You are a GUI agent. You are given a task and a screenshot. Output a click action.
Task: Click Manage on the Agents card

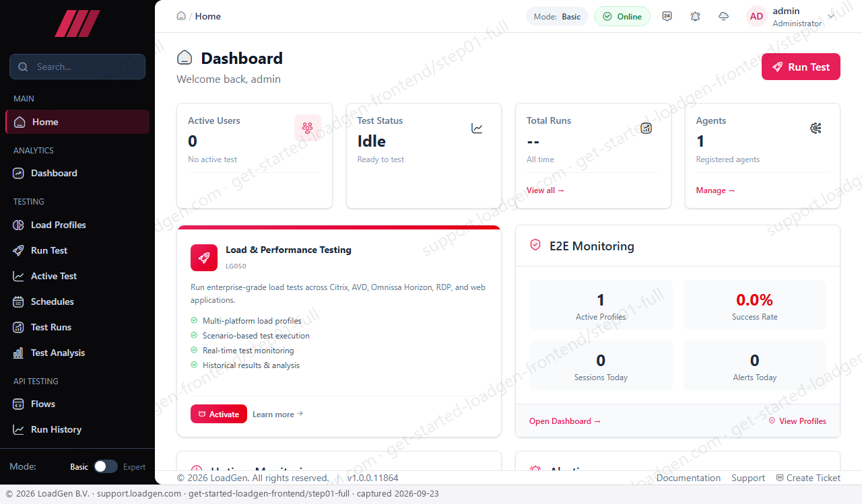(x=715, y=190)
